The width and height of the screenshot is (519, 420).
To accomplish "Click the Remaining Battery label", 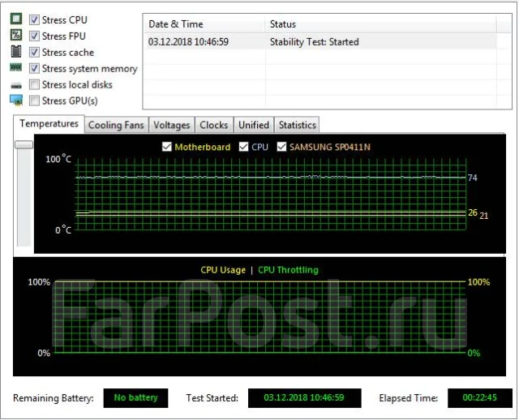I will [x=54, y=398].
